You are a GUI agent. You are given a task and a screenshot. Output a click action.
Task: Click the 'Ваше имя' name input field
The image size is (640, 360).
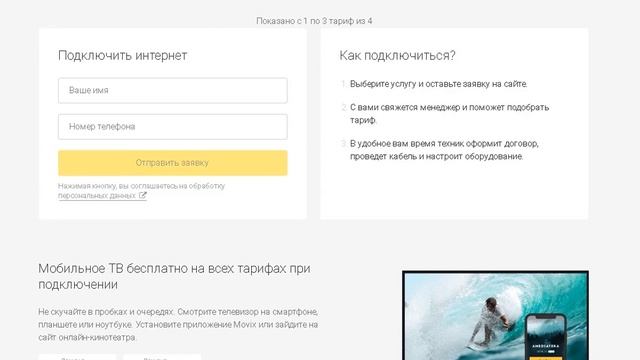coord(173,91)
